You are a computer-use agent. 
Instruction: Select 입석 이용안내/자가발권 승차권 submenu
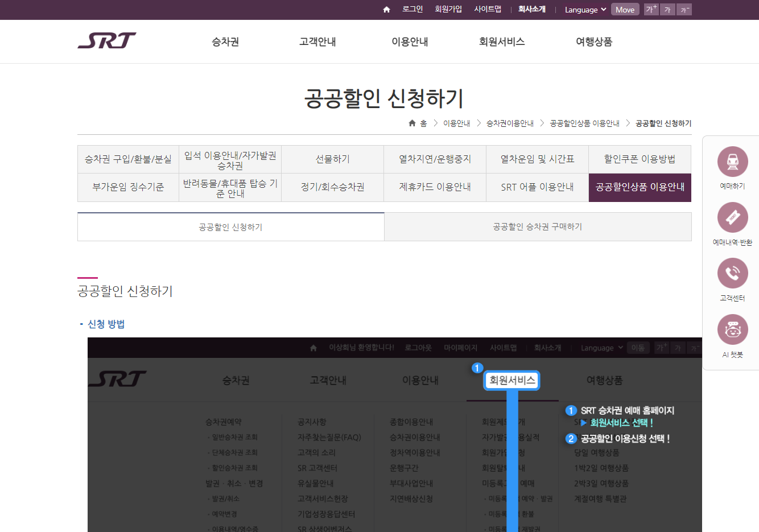[230, 160]
